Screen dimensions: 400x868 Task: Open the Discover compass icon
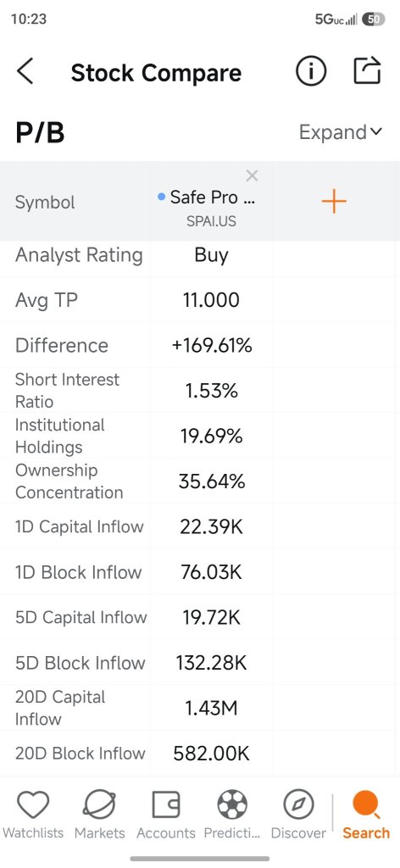[299, 805]
